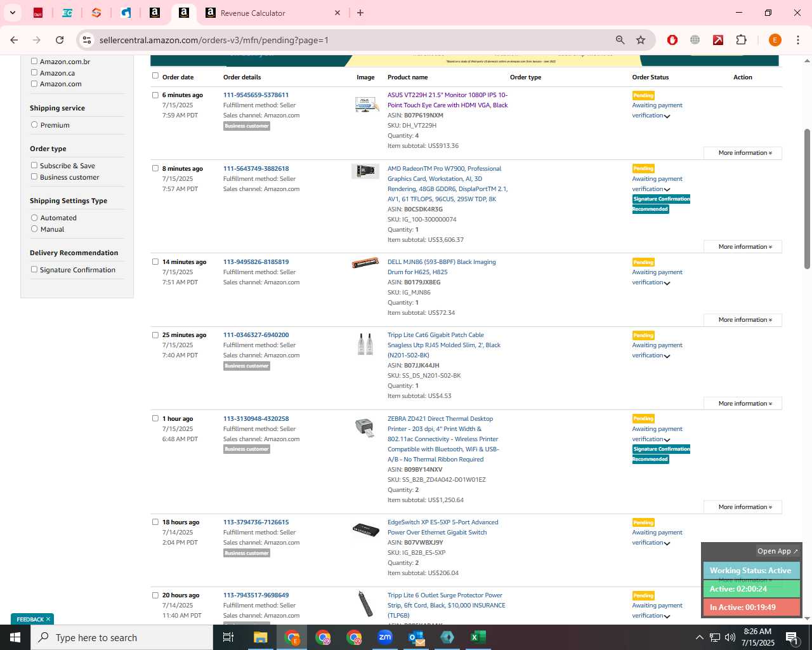Image resolution: width=812 pixels, height=650 pixels.
Task: Open order 111-5643749-3882618 details
Action: 256,169
